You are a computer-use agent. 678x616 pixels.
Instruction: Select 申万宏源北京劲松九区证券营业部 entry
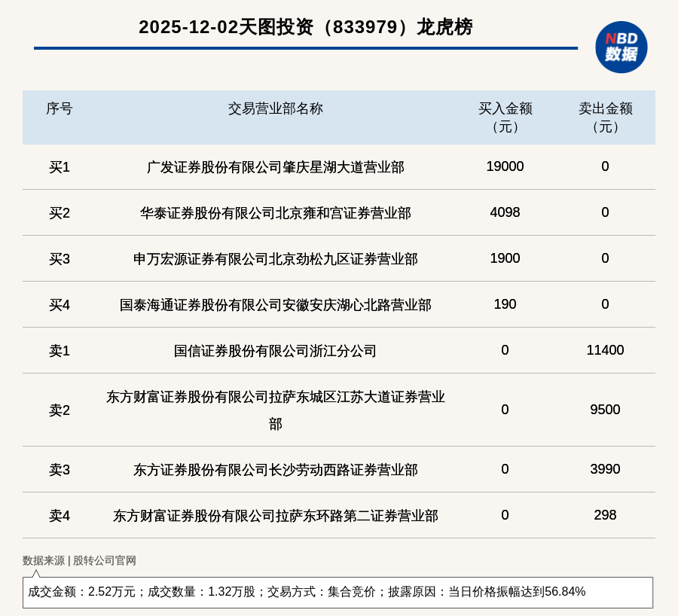click(x=275, y=259)
